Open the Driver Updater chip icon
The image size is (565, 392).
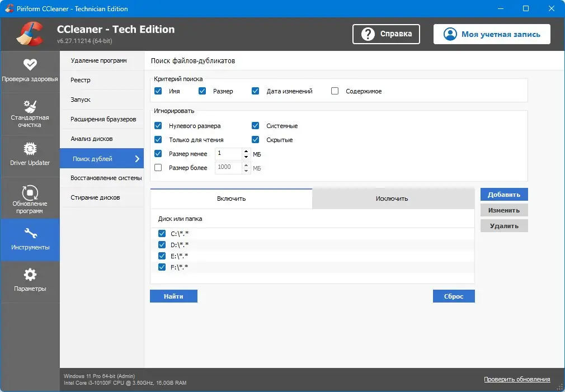[30, 148]
